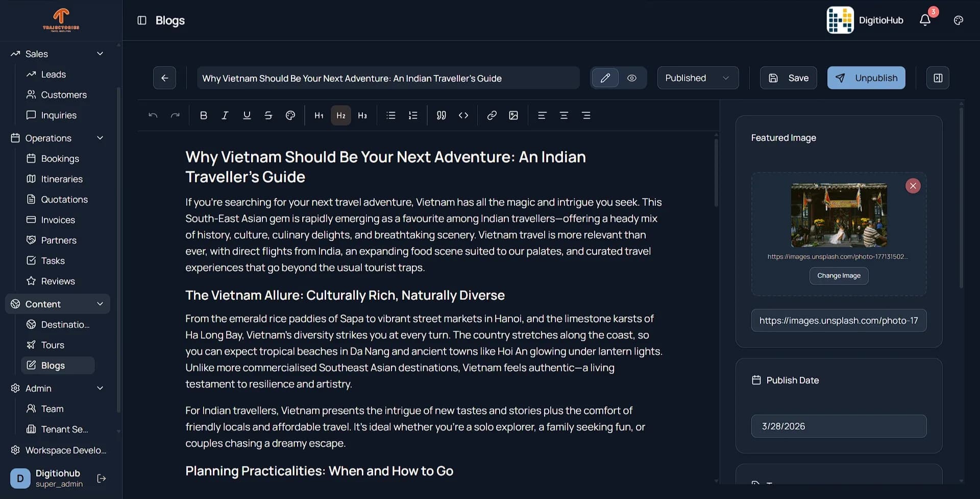980x499 pixels.
Task: Apply Heading 3 style
Action: point(362,115)
